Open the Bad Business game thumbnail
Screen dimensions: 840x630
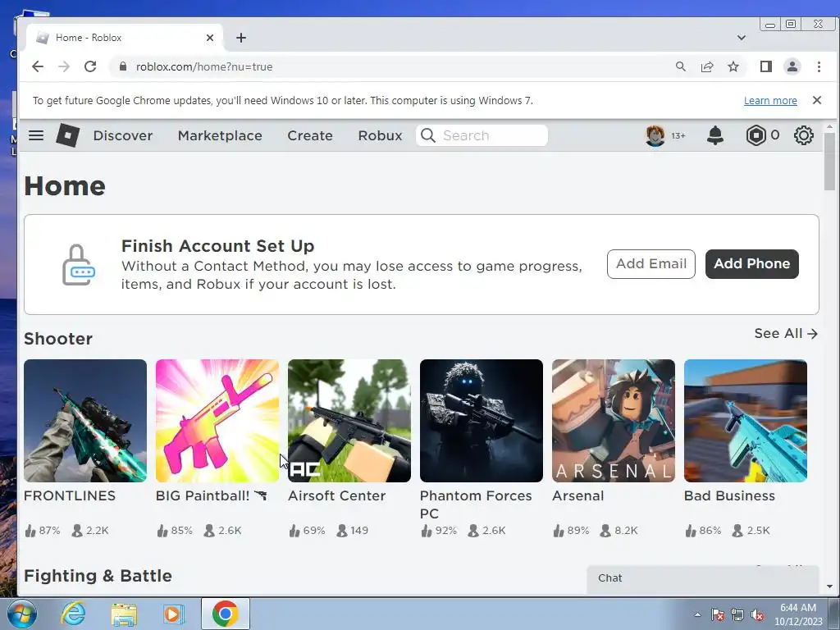[x=745, y=421]
